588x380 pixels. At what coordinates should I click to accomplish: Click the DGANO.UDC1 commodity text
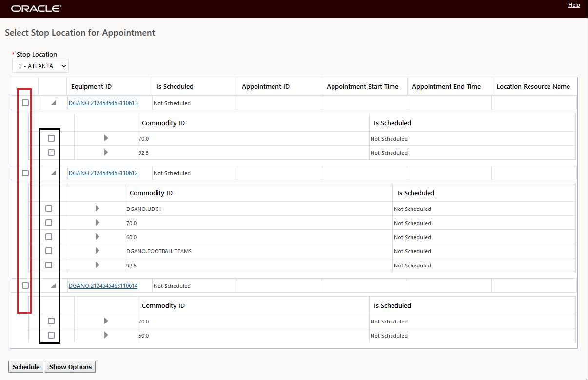coord(143,209)
